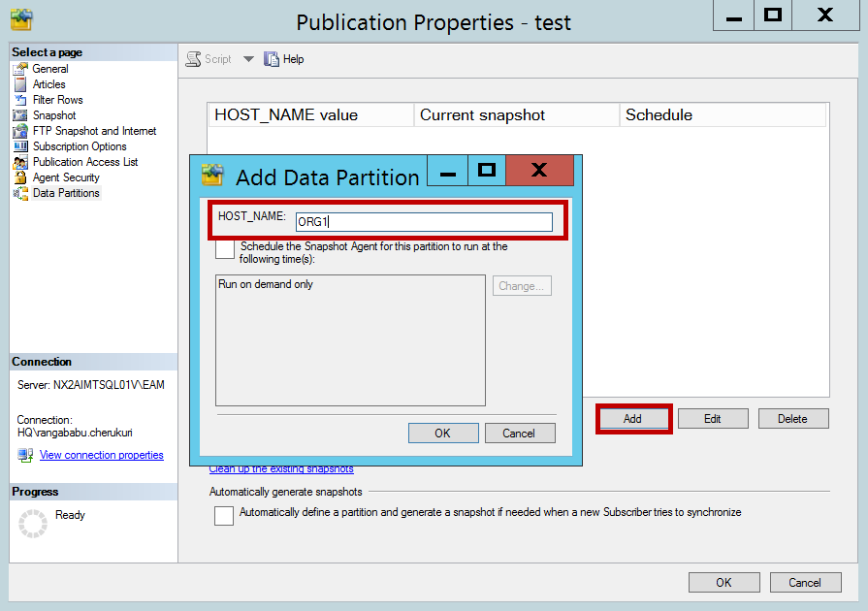This screenshot has width=868, height=611.
Task: Cancel the Add Data Partition dialog
Action: [519, 433]
